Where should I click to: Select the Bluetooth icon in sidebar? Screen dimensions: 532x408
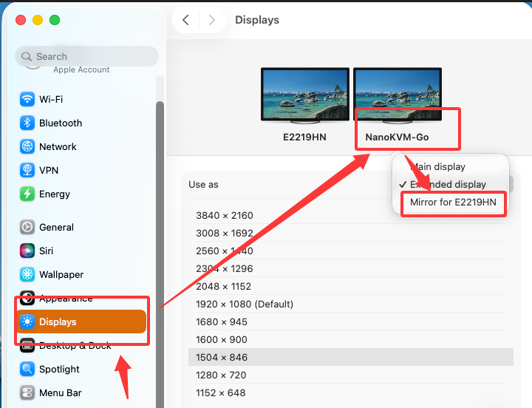[27, 123]
